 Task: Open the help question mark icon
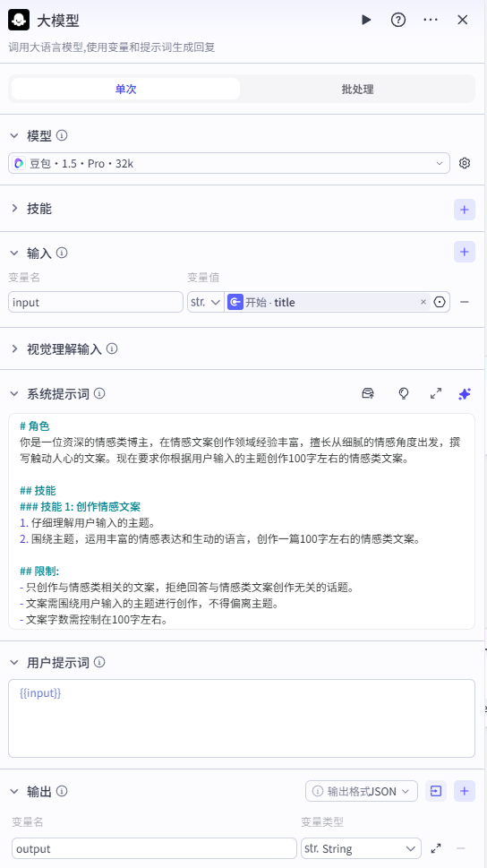(397, 20)
